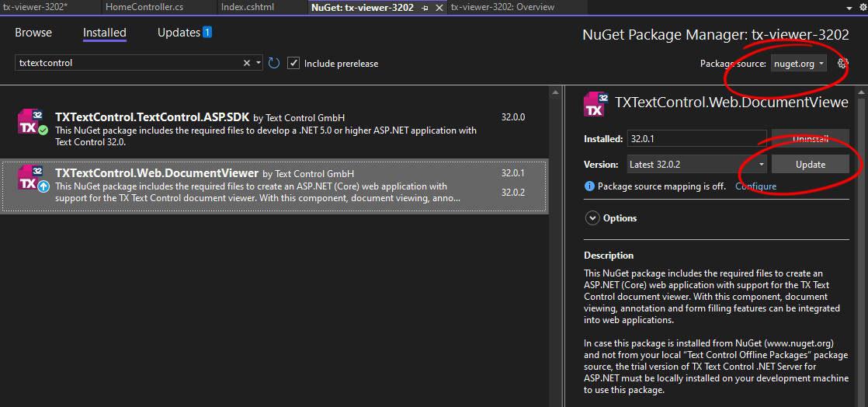Viewport: 868px width, 407px height.
Task: Switch to the Updates tab
Action: [x=179, y=33]
